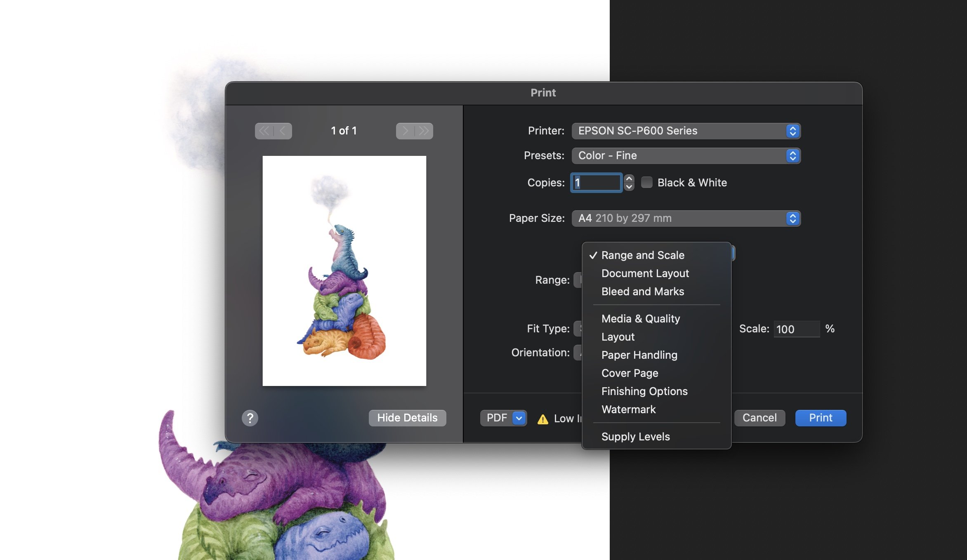Screen dimensions: 967x560
Task: Select Supply Levels menu entry
Action: tap(656, 437)
